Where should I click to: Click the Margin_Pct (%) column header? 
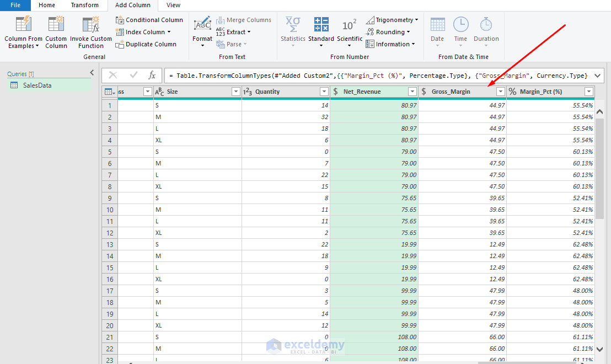(x=550, y=92)
